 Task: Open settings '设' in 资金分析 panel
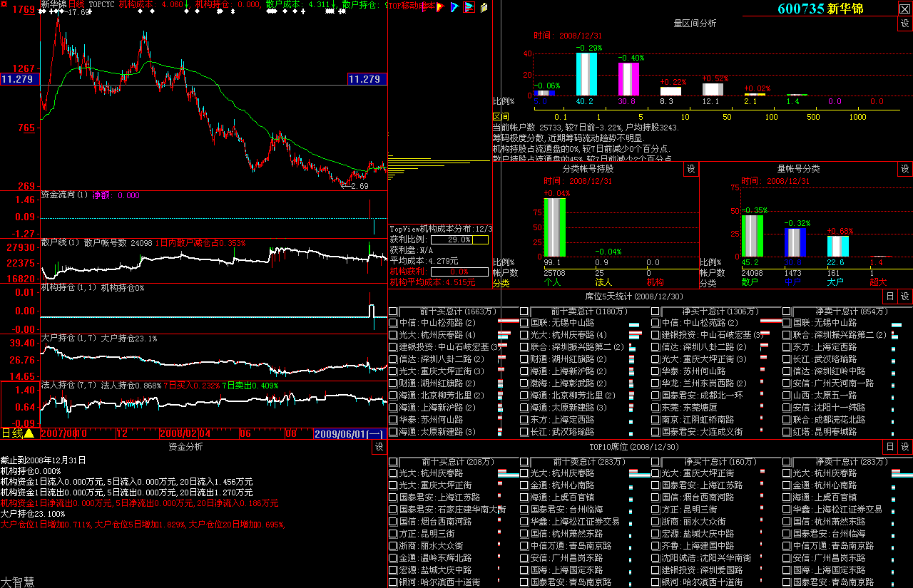[379, 447]
